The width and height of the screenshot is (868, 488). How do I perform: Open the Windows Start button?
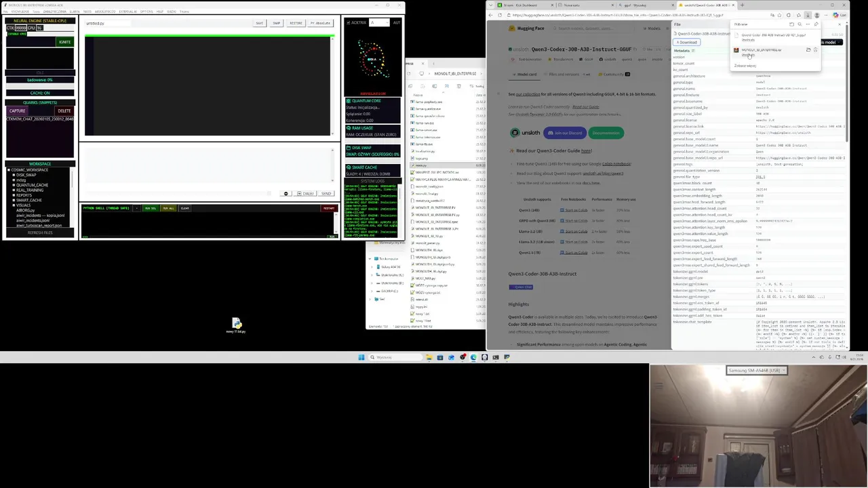click(x=361, y=357)
